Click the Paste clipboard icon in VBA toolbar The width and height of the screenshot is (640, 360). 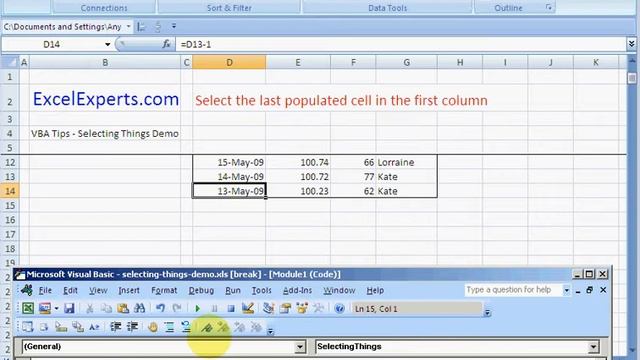[x=123, y=308]
